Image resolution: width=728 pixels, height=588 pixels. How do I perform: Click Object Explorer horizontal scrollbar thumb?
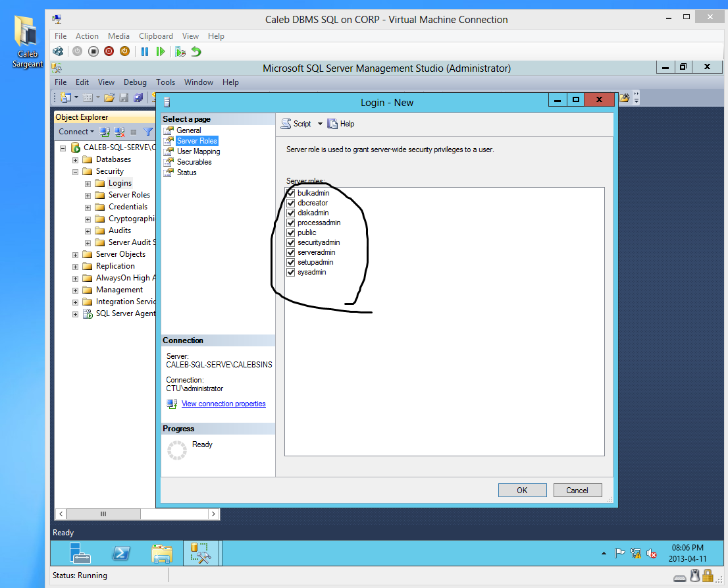(x=103, y=514)
